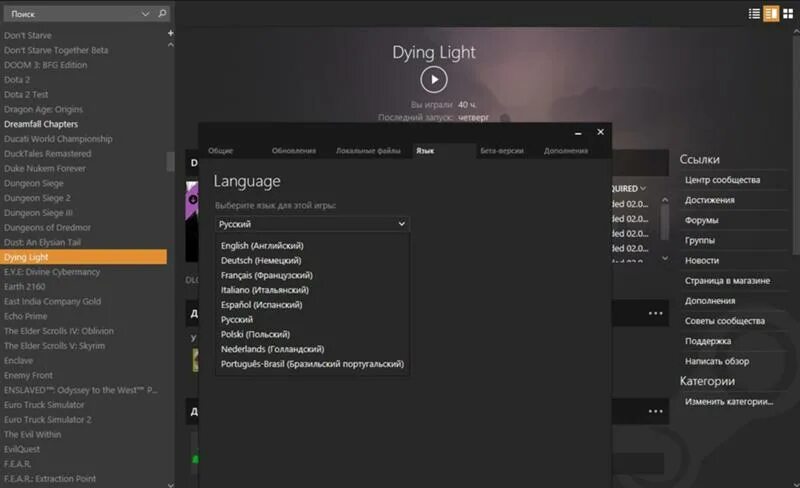This screenshot has height=488, width=800.
Task: Sort by ACQUIRED column dropdown
Action: [629, 188]
